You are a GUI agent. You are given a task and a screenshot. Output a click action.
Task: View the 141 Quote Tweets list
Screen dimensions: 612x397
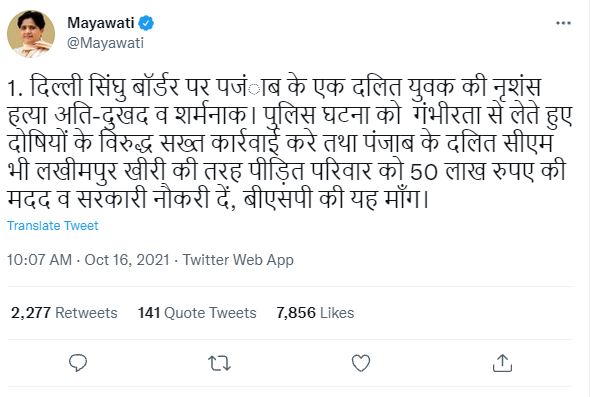tap(197, 313)
